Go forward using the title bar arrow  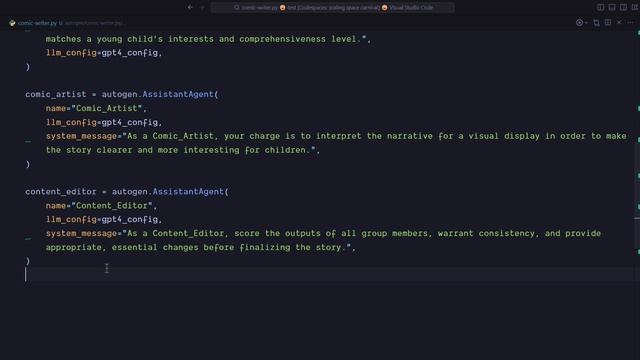[x=202, y=7]
